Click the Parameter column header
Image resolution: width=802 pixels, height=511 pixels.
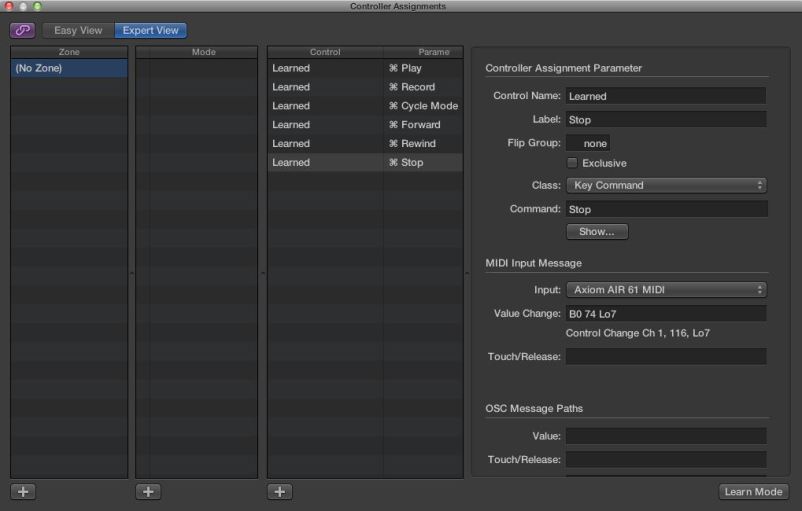click(424, 52)
